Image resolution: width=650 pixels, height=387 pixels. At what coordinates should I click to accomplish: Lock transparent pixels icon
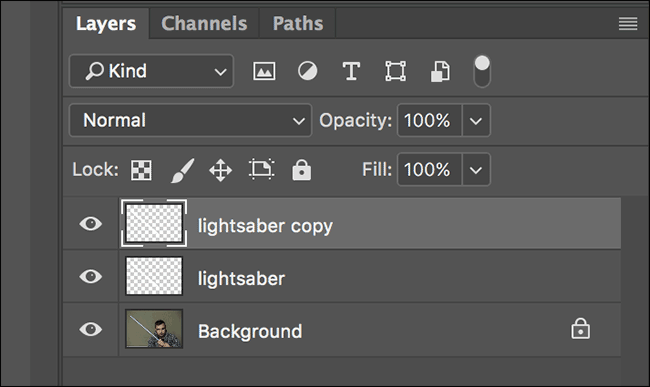pyautogui.click(x=141, y=170)
